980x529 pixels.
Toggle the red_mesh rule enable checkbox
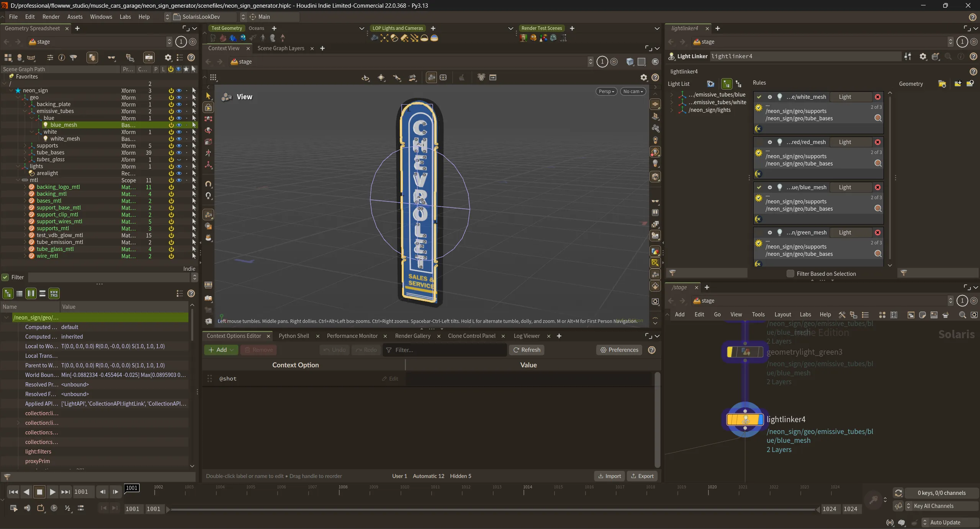[759, 142]
